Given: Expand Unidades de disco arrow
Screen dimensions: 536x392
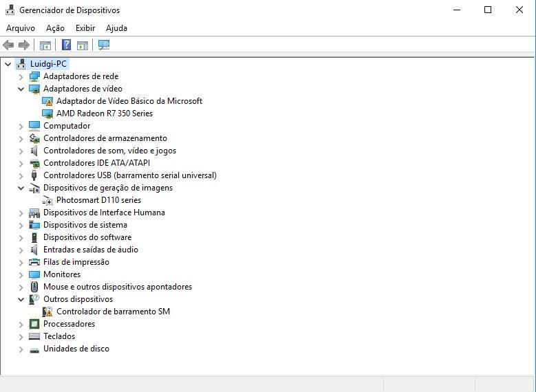Looking at the screenshot, I should (x=21, y=349).
